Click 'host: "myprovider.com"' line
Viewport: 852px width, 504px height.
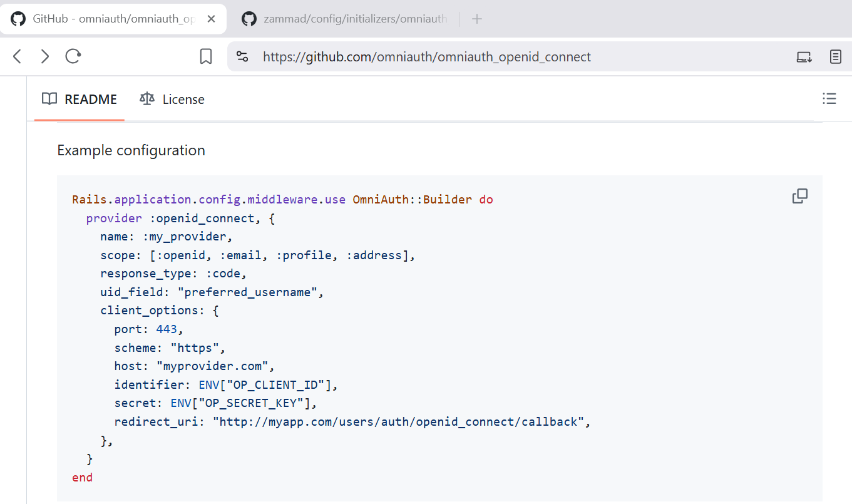click(195, 366)
